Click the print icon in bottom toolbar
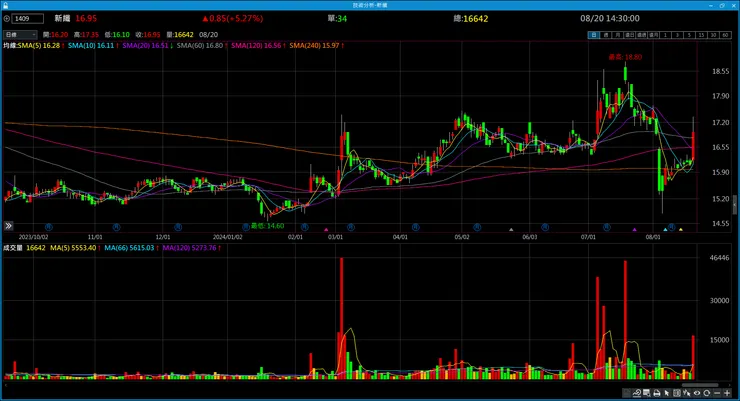This screenshot has width=740, height=401. tap(657, 393)
